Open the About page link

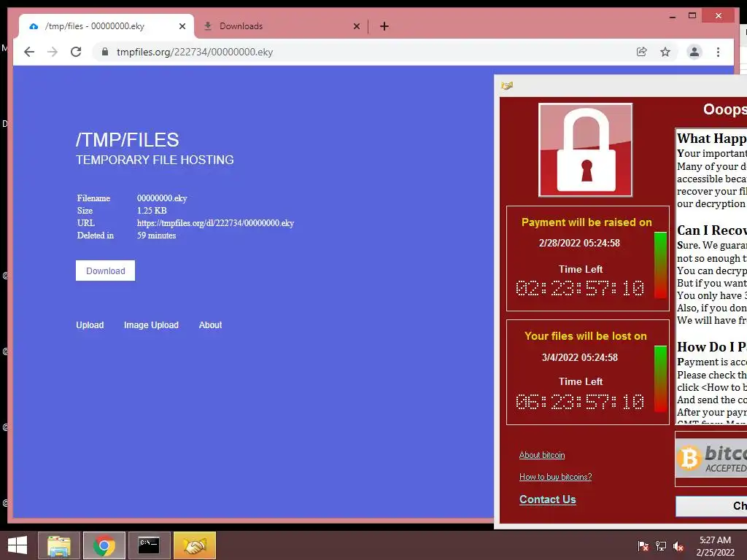click(x=210, y=324)
